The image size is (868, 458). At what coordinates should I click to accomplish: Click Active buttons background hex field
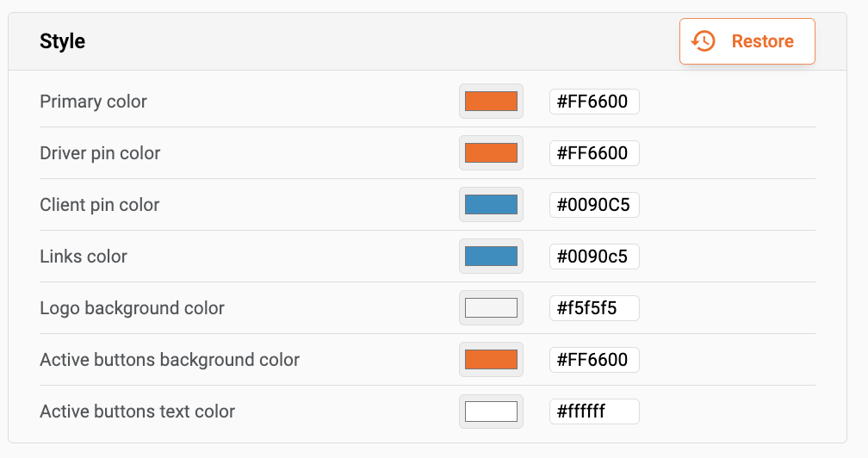tap(594, 360)
